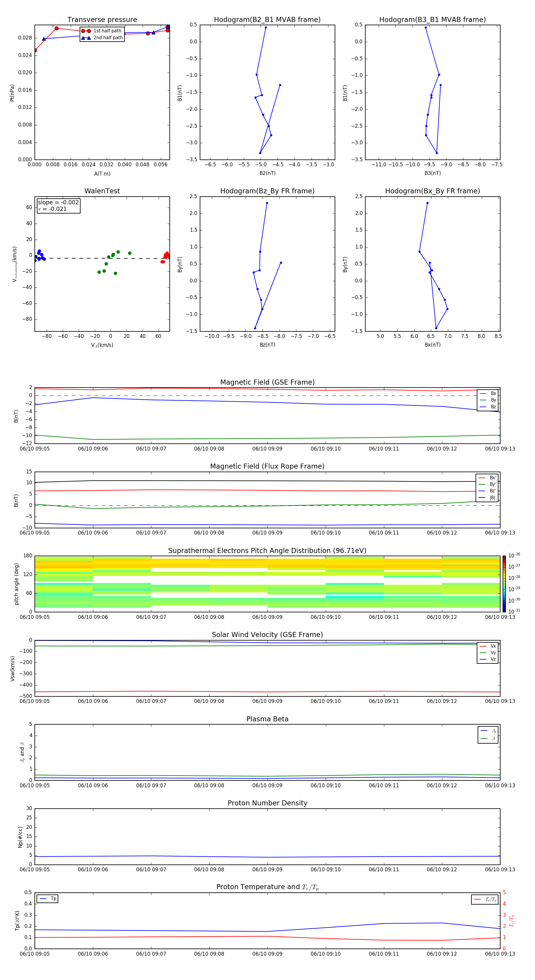Click the 'Vz' legend entry
Image resolution: width=535 pixels, height=980 pixels.
click(488, 659)
